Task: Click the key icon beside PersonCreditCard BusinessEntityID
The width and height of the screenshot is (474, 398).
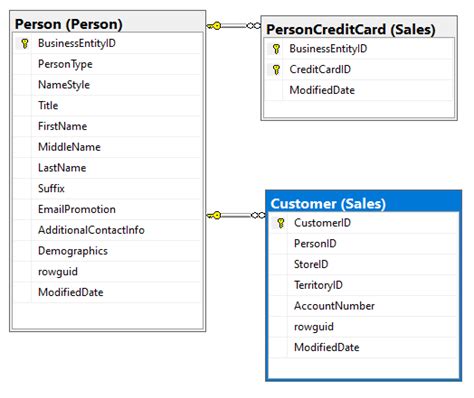Action: tap(276, 49)
